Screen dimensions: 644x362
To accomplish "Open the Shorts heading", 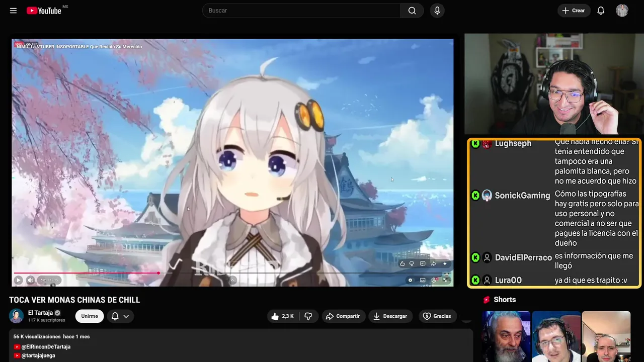I will tap(505, 300).
